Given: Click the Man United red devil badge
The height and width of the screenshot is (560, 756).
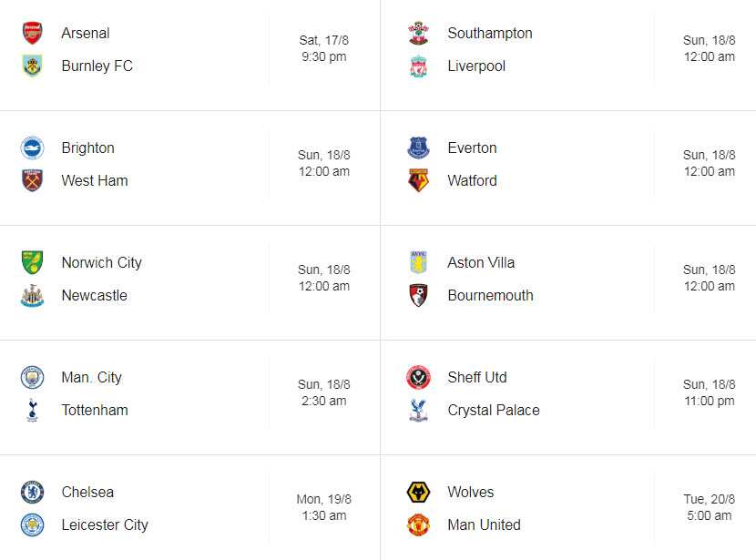Looking at the screenshot, I should click(417, 524).
